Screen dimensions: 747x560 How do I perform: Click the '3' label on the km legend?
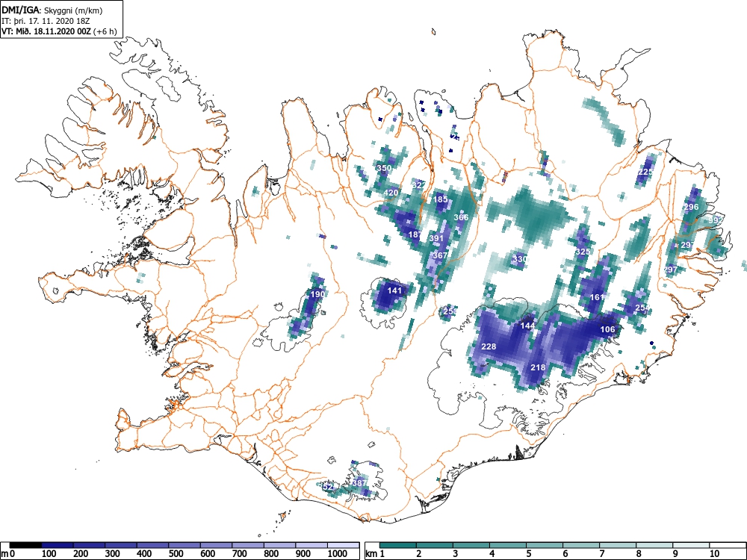(x=456, y=554)
